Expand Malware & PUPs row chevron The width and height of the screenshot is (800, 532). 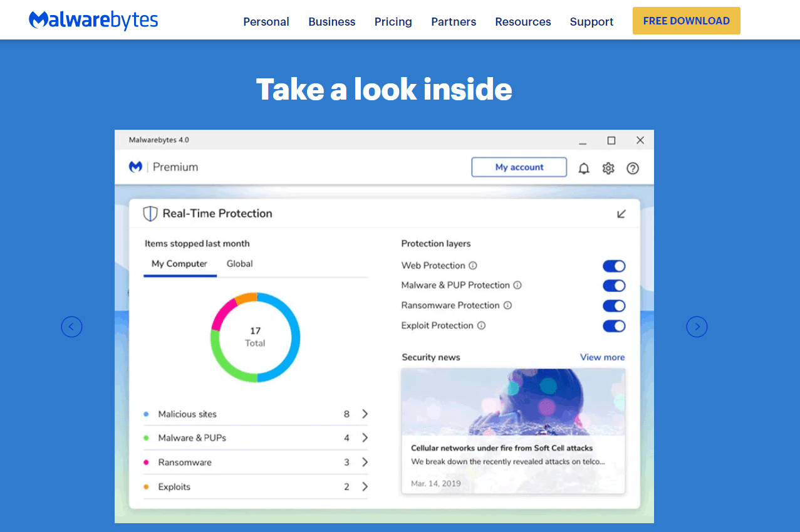click(x=365, y=438)
